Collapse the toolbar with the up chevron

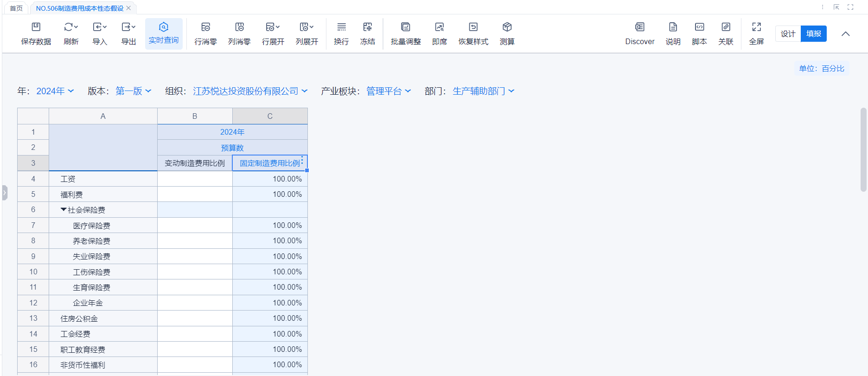[x=845, y=34]
